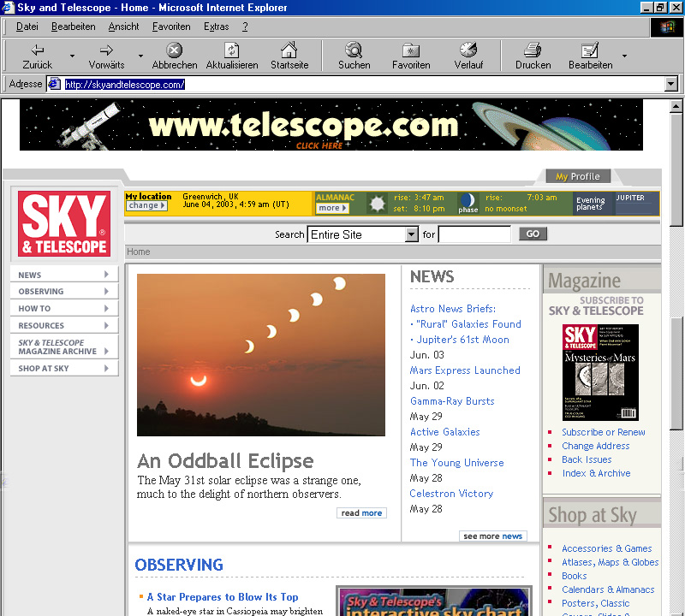Click the almanac more button
The width and height of the screenshot is (685, 616).
click(332, 208)
